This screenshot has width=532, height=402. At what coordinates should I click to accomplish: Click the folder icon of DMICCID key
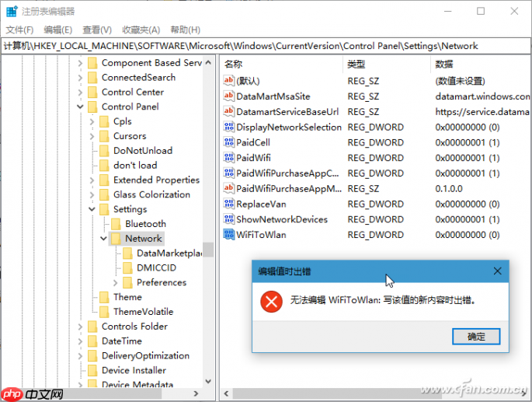coord(127,267)
